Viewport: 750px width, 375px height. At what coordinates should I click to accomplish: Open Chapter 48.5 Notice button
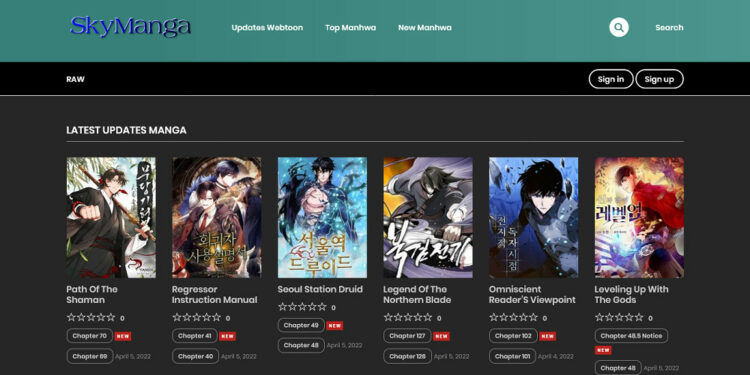tap(631, 336)
